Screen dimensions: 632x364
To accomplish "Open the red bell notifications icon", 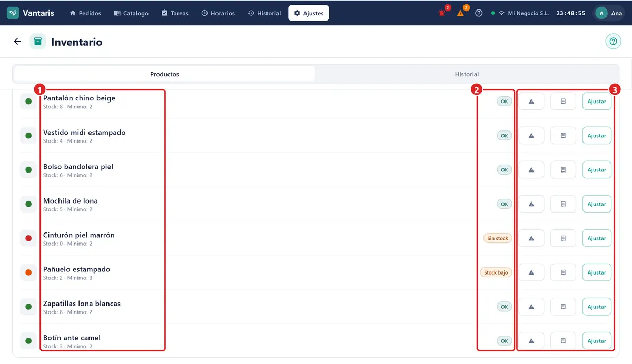I will pos(442,13).
